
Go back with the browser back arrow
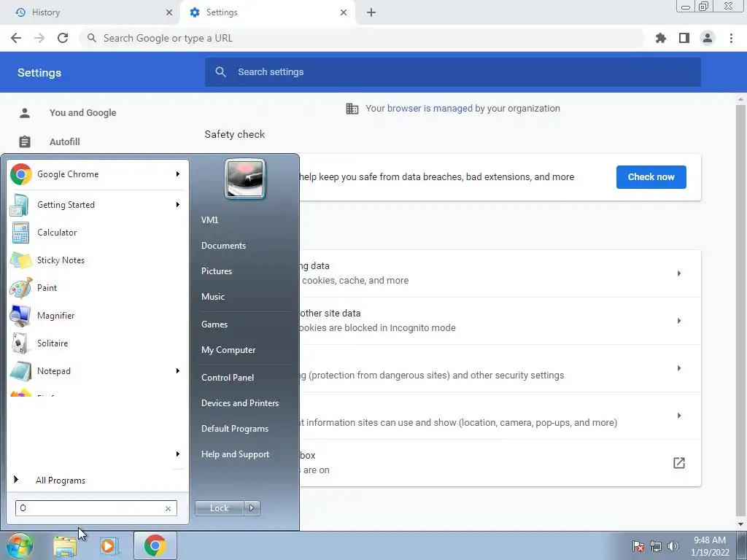point(16,38)
